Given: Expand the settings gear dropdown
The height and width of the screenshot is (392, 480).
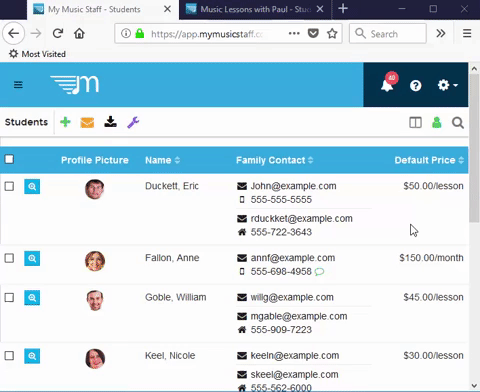Looking at the screenshot, I should pos(448,85).
